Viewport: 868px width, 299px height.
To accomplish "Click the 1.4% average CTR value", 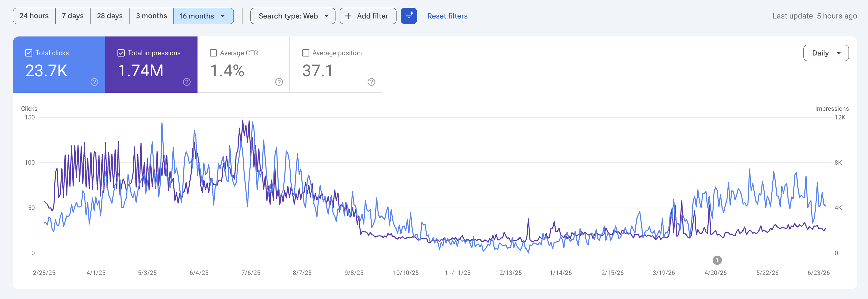I will 227,71.
